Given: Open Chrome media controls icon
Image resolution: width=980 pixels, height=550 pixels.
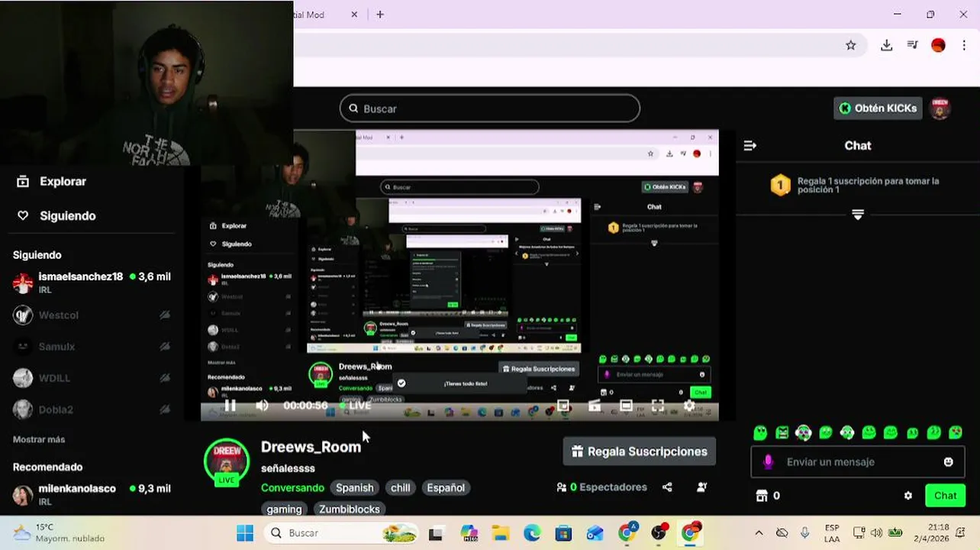Looking at the screenshot, I should coord(912,45).
